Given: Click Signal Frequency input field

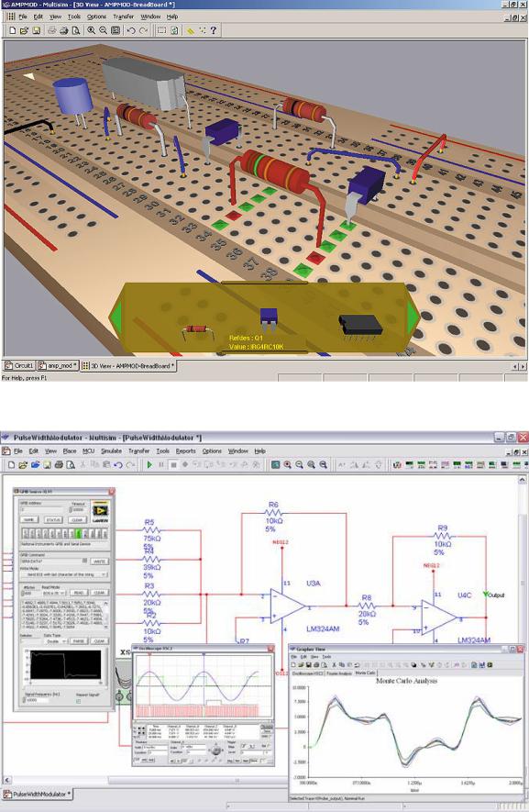Looking at the screenshot, I should [x=37, y=700].
